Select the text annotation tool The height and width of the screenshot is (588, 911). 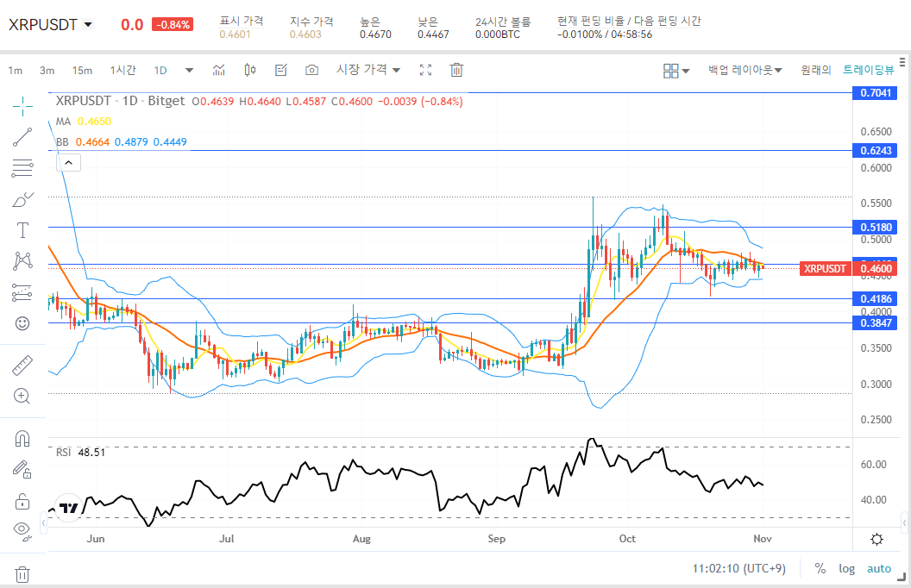click(x=22, y=229)
